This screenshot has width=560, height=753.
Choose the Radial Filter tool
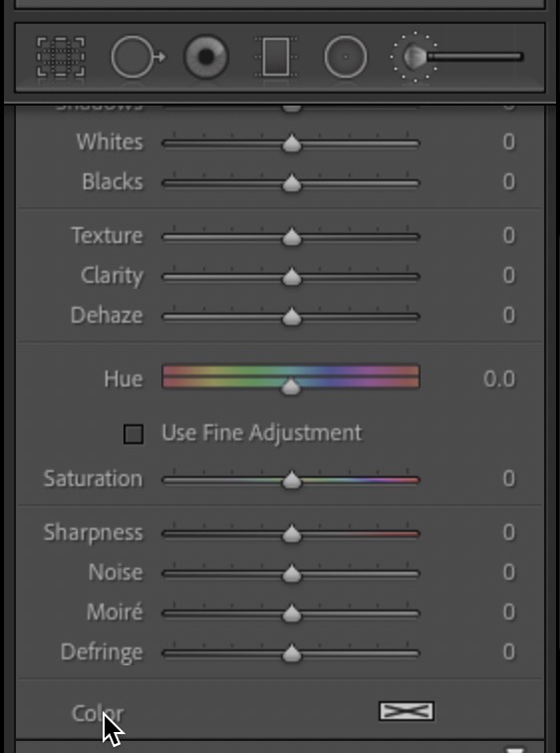(346, 57)
